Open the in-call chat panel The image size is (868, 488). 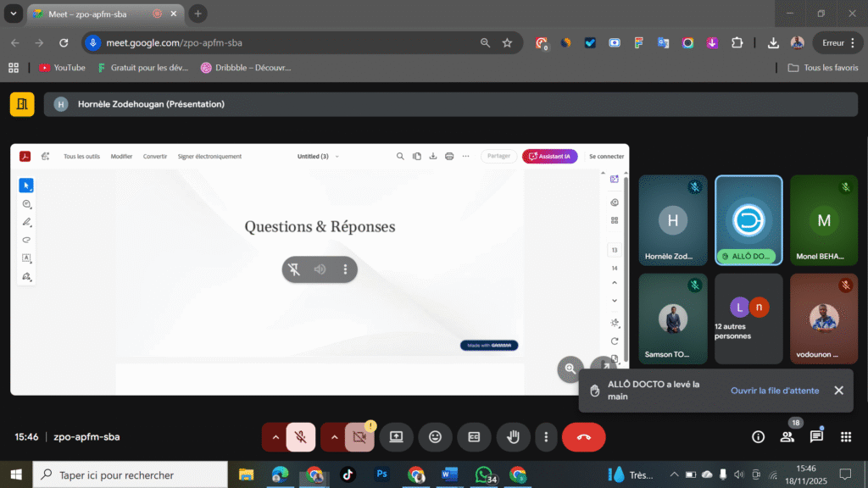pyautogui.click(x=816, y=437)
